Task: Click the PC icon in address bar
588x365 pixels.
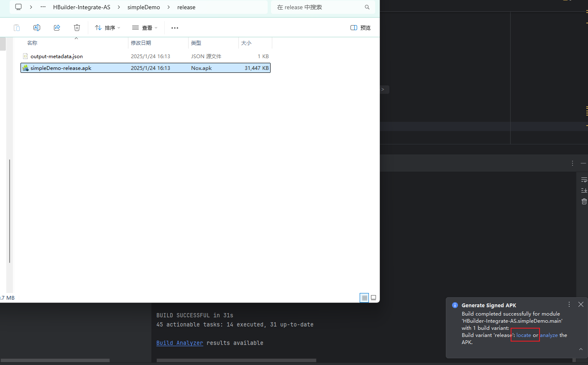Action: (18, 7)
